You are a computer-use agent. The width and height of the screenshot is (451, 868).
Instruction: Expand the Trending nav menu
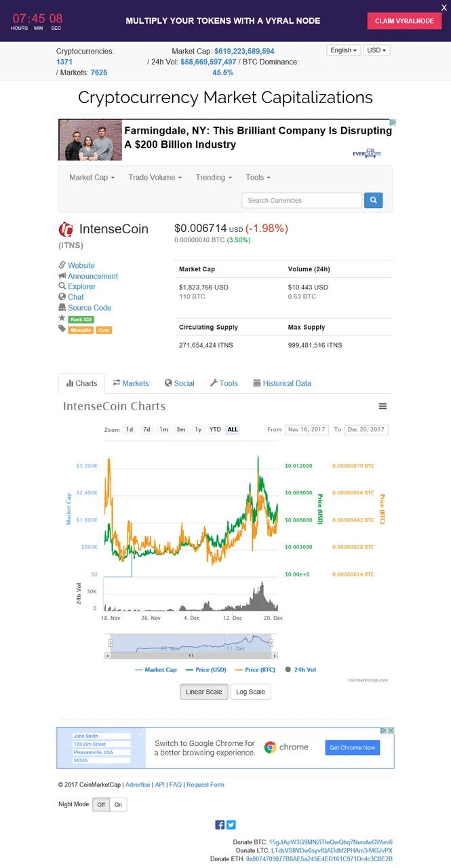pos(214,178)
